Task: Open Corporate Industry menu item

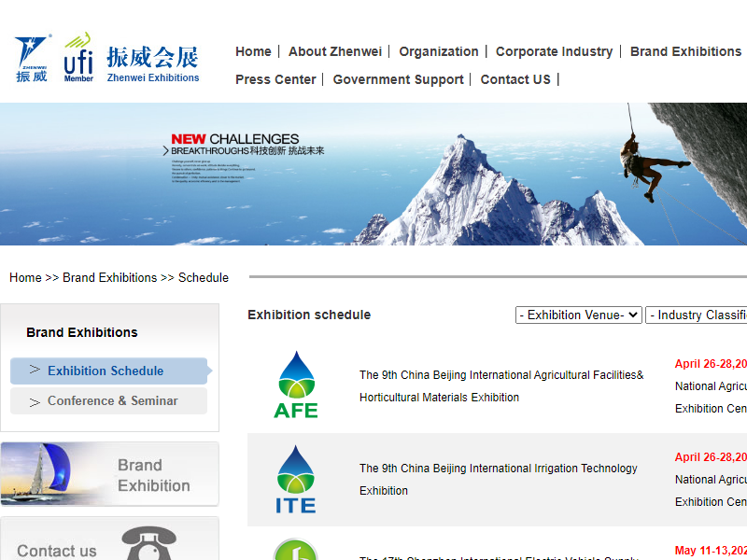Action: [554, 51]
